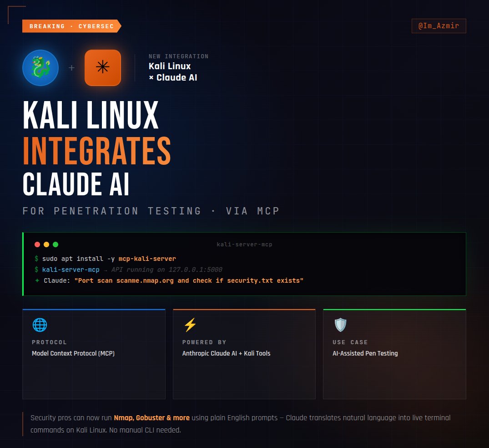Click the plus sign between the logos

coord(71,68)
